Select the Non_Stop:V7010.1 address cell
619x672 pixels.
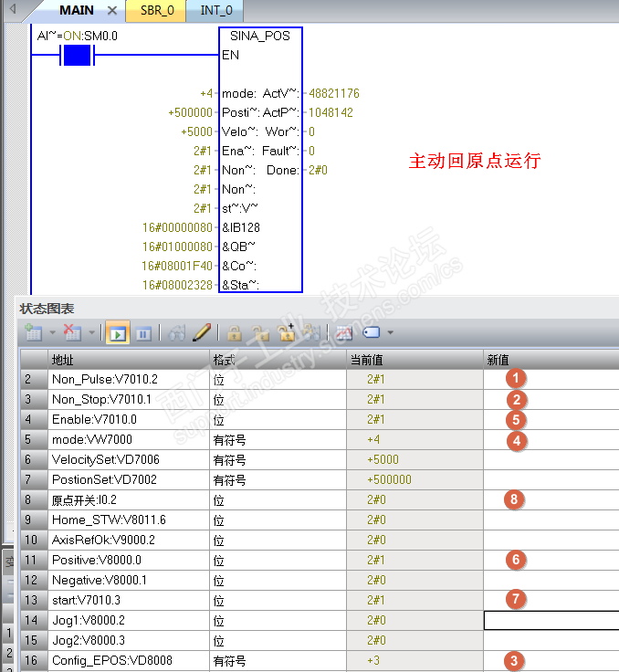pos(128,399)
